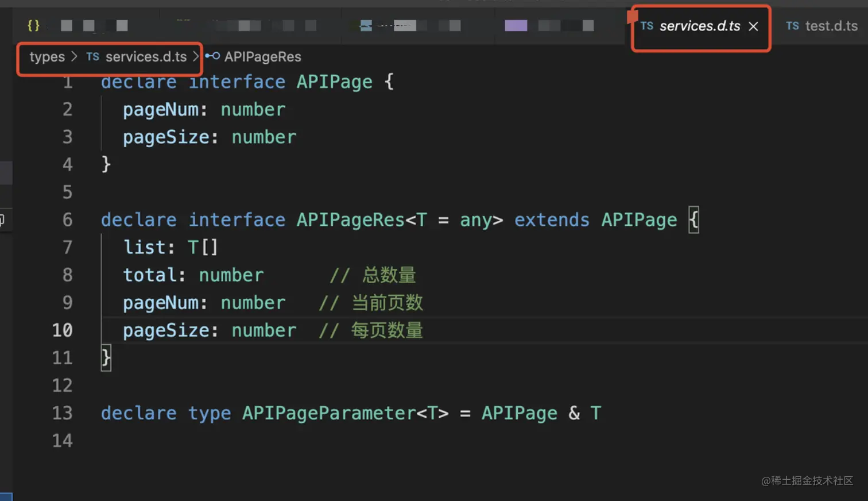This screenshot has height=501, width=868.
Task: Click the closing brace on line 11
Action: click(106, 357)
